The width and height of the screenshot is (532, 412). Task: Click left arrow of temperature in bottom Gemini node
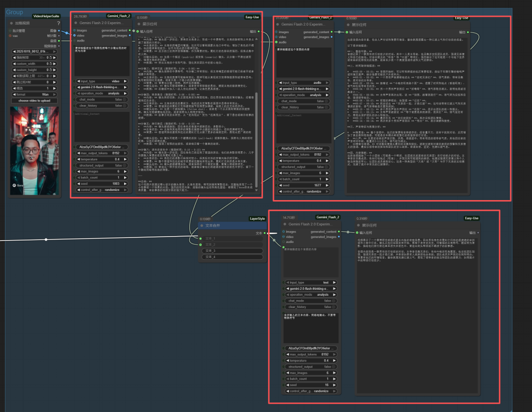(x=287, y=360)
